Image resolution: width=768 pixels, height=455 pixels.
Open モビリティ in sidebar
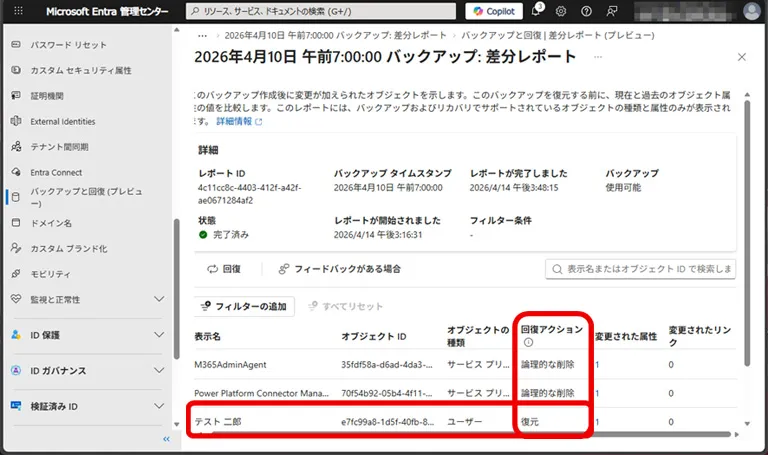coord(50,274)
